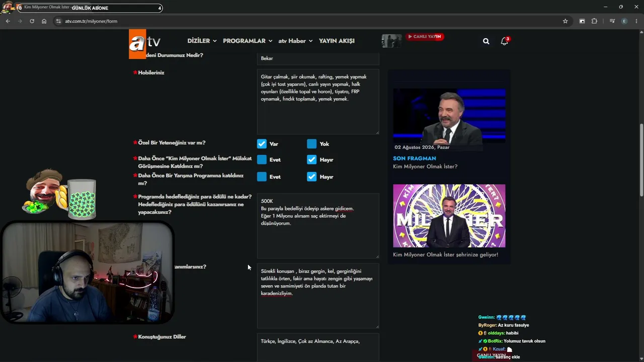The image size is (644, 362).
Task: Open the Milyoner logo thumbnail
Action: coord(449,216)
